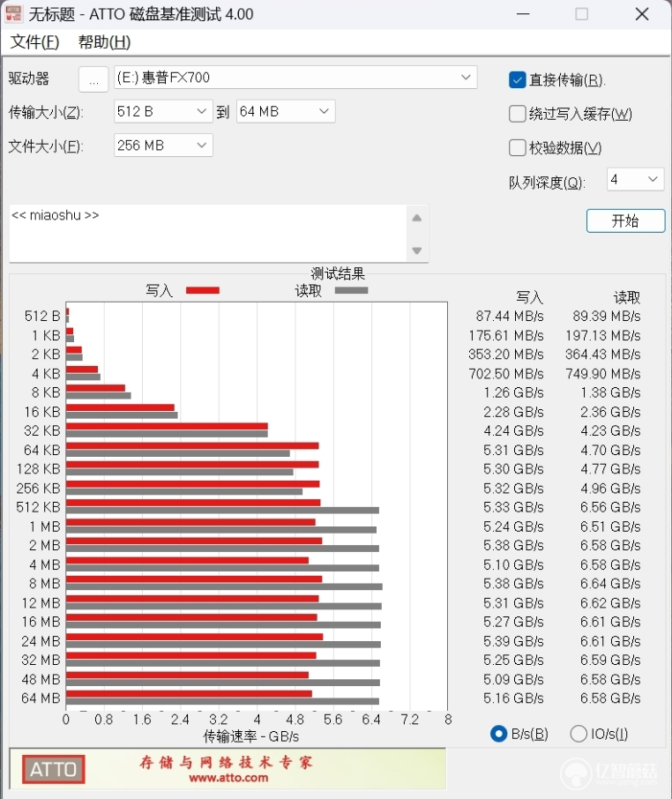This screenshot has width=672, height=799.
Task: Click the 12 MB row label in chart
Action: pos(41,603)
